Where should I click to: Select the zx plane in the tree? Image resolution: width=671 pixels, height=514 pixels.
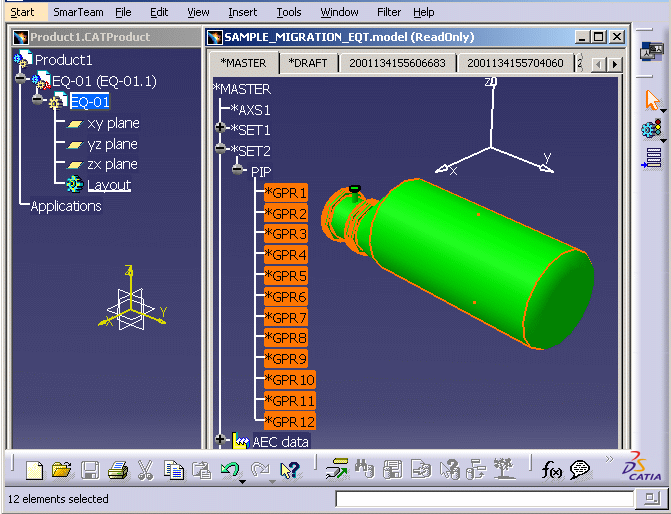[x=102, y=164]
